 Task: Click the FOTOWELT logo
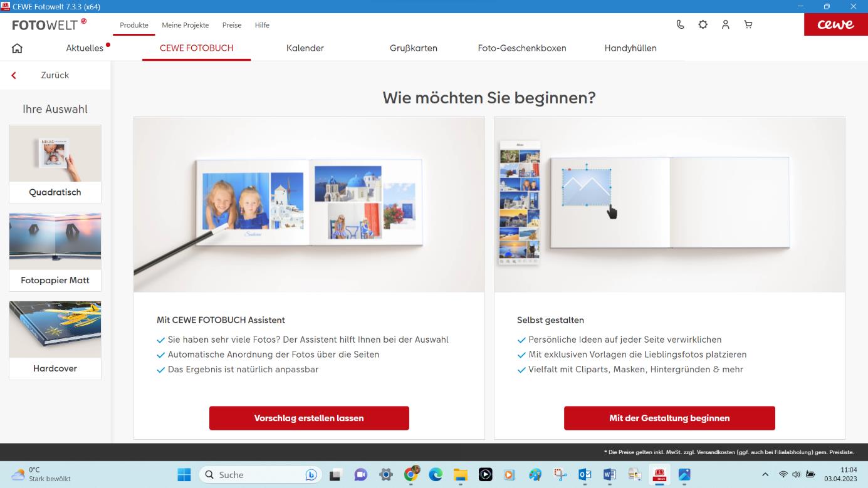(50, 24)
